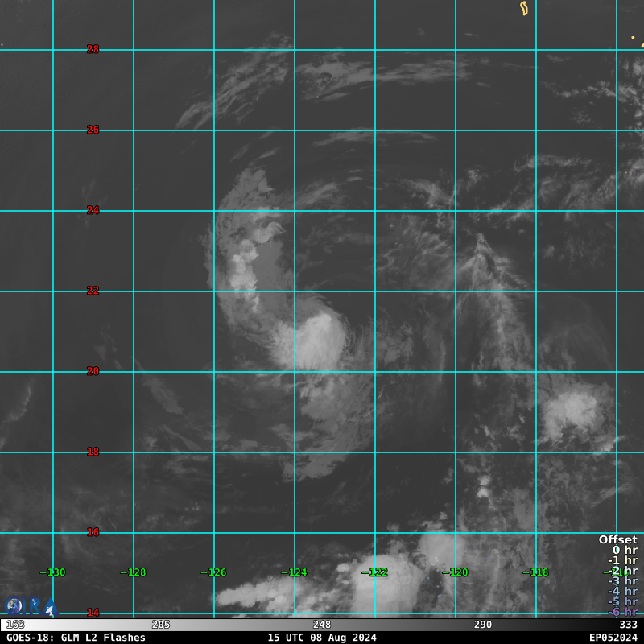Click the 15 UTC 08 Aug 2024 timestamp
The height and width of the screenshot is (644, 644).
pyautogui.click(x=322, y=638)
